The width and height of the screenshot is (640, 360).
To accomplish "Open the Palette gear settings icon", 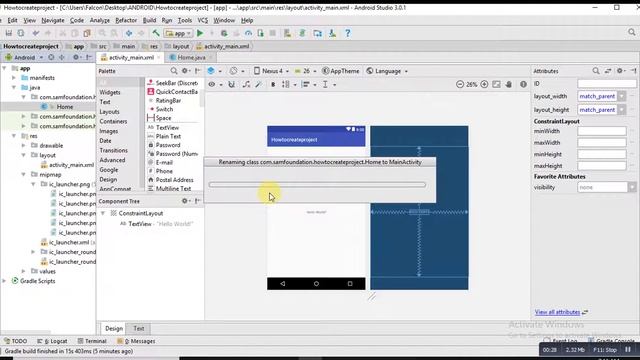I will coord(185,71).
